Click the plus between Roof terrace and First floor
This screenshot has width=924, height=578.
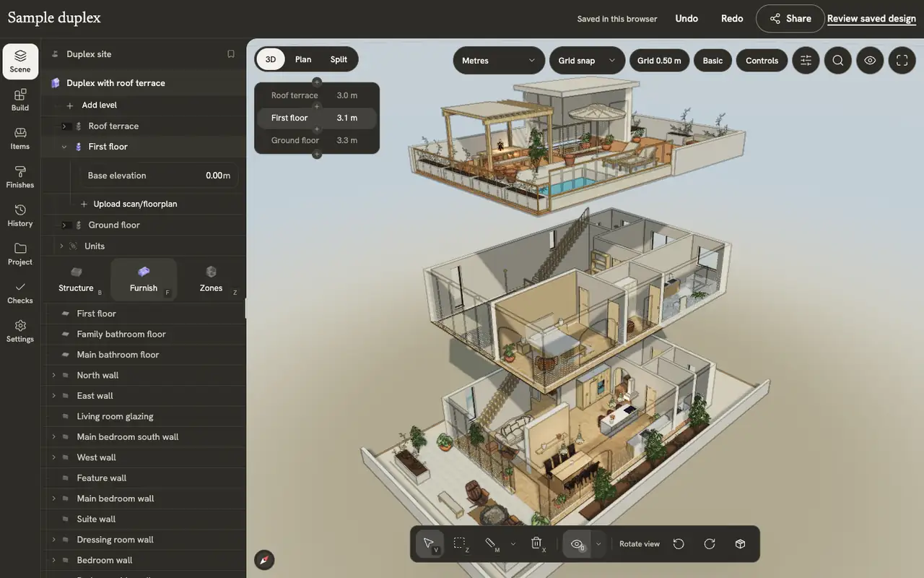click(x=316, y=106)
